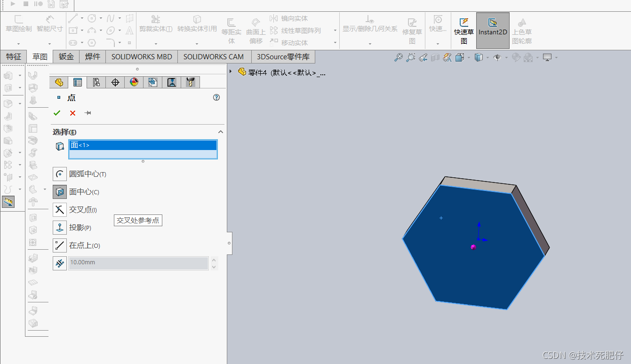The image size is (631, 364).
Task: Open the DisplayManager color wheel tab
Action: (x=134, y=82)
